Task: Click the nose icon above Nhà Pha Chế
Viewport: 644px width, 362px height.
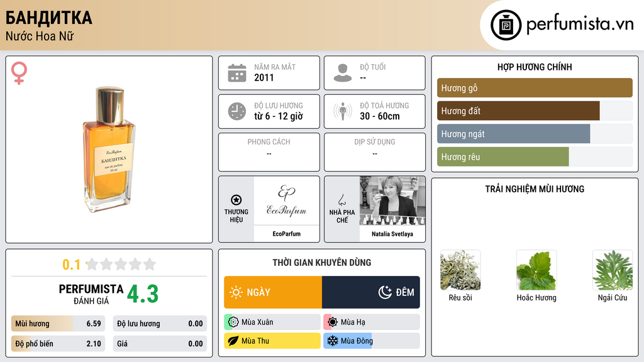Action: (341, 200)
